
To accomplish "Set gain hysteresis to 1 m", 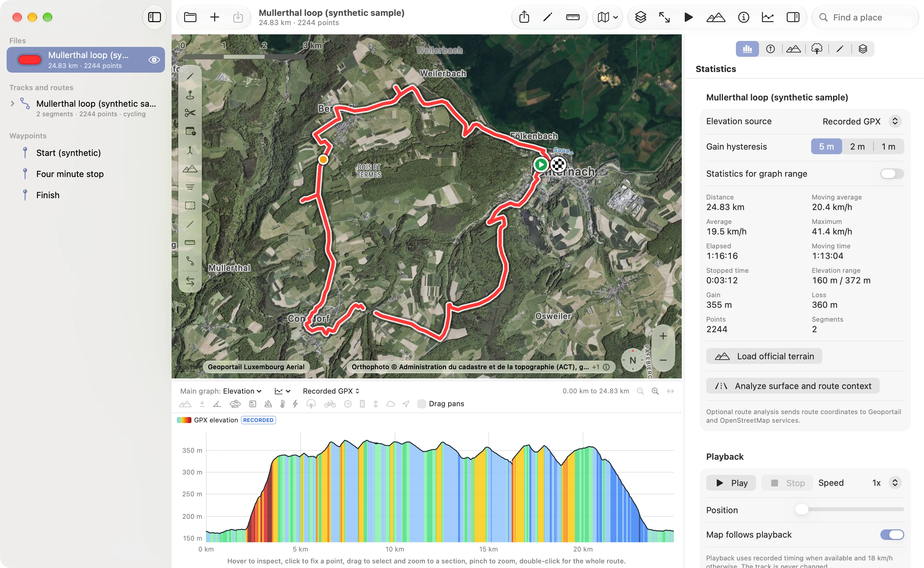I will (888, 147).
